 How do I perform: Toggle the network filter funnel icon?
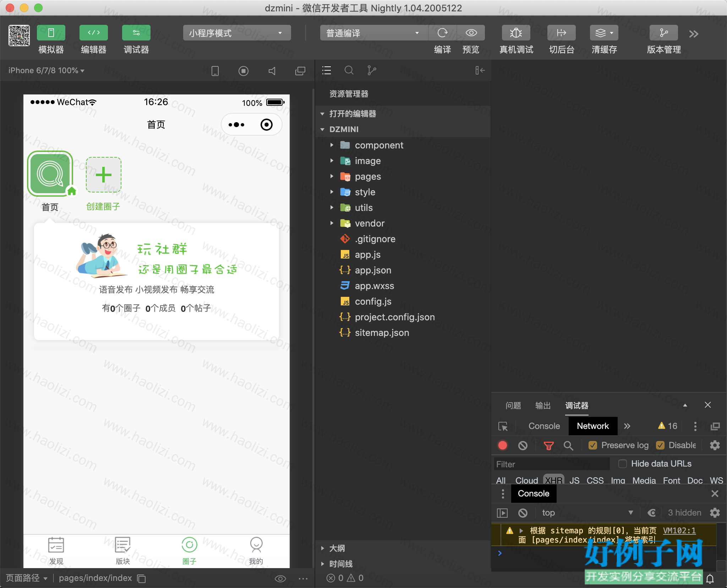549,445
